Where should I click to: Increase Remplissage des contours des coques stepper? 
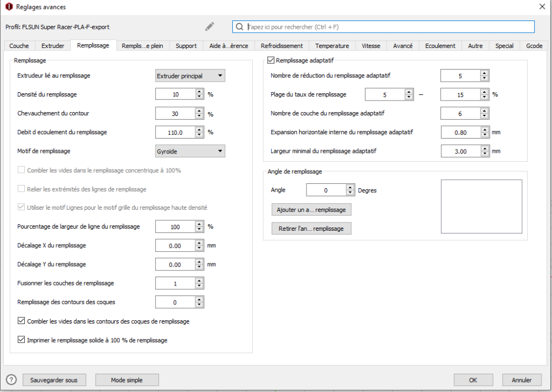tap(199, 299)
